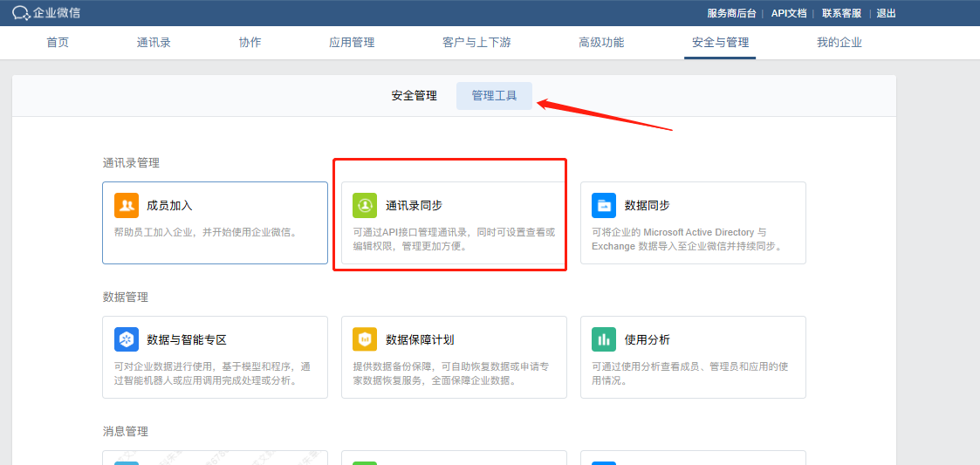Go to the 首页 tab

(x=58, y=43)
